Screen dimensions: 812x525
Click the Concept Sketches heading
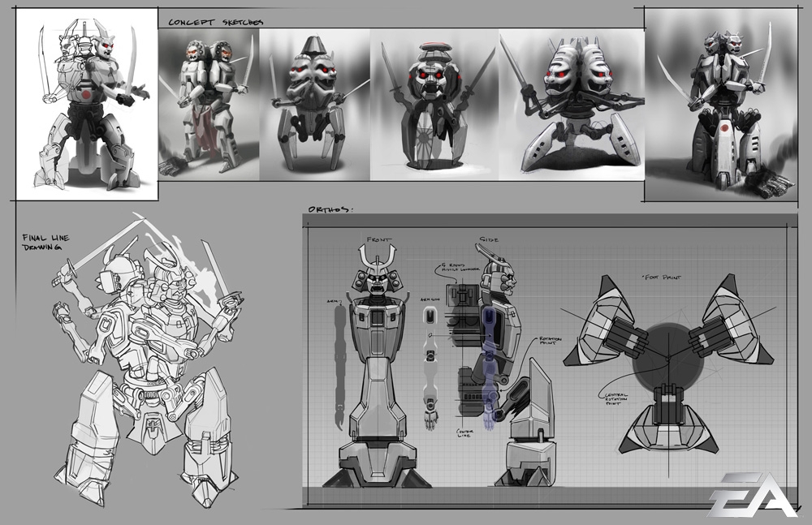[x=215, y=22]
